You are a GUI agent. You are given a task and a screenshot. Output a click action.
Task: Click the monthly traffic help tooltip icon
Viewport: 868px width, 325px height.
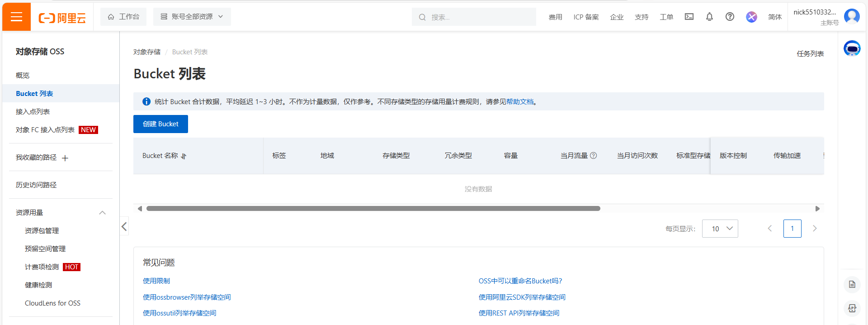594,156
